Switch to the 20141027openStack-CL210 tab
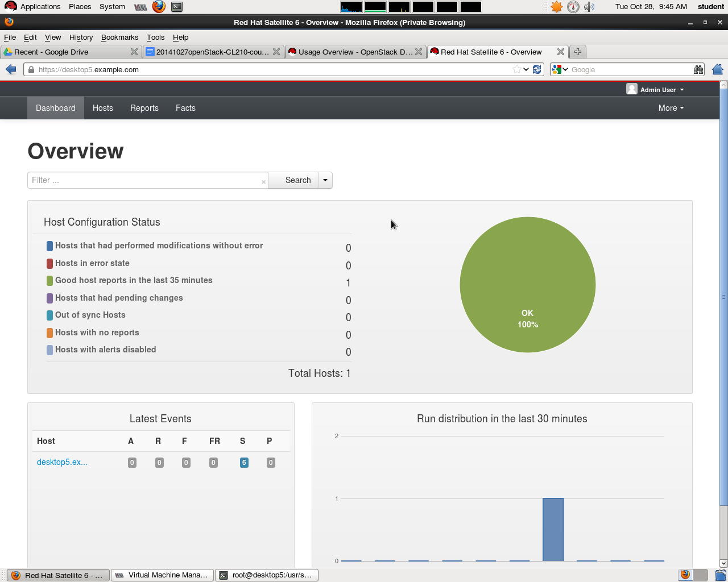The width and height of the screenshot is (728, 582). [213, 52]
